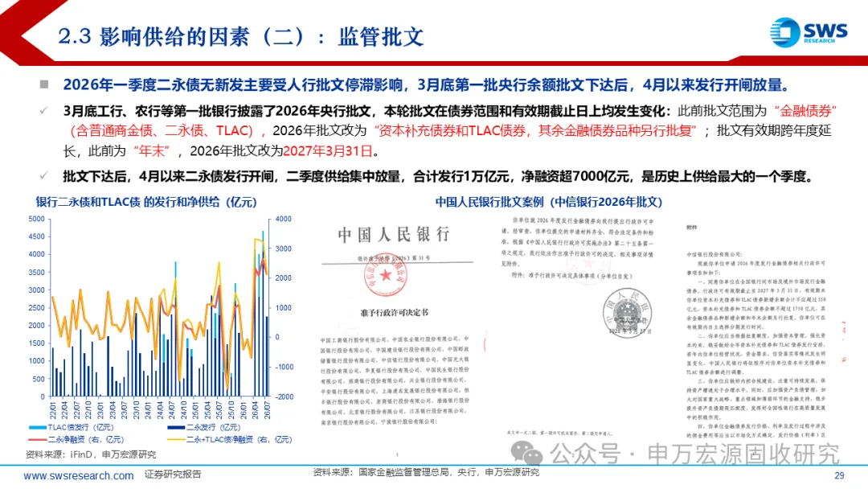Click source note mentioning 国家金融监督管理总局
Image resolution: width=868 pixels, height=489 pixels.
(x=426, y=472)
